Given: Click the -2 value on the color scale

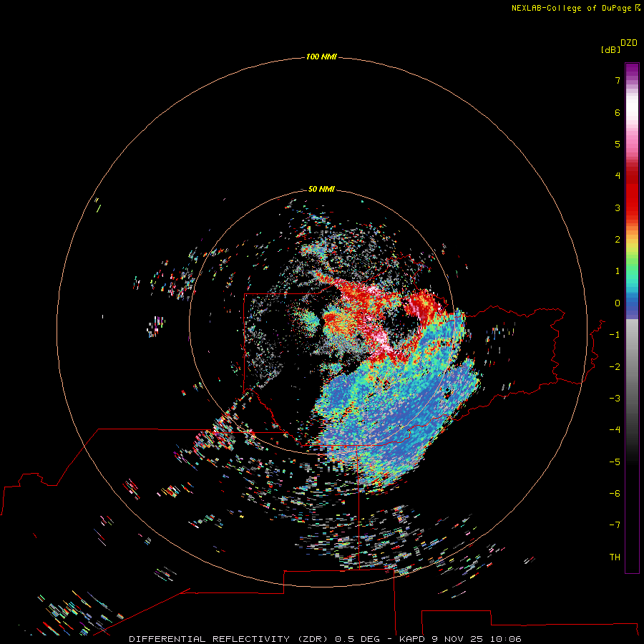Looking at the screenshot, I should [615, 366].
